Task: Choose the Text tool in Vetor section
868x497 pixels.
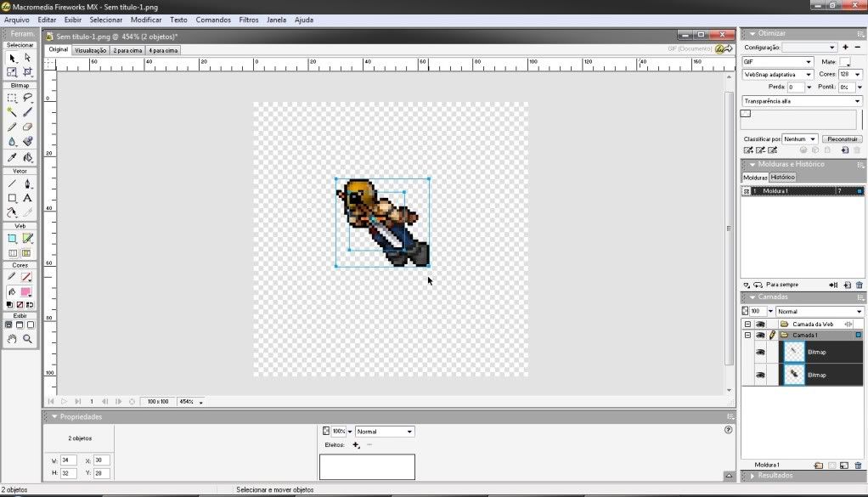Action: coord(27,198)
